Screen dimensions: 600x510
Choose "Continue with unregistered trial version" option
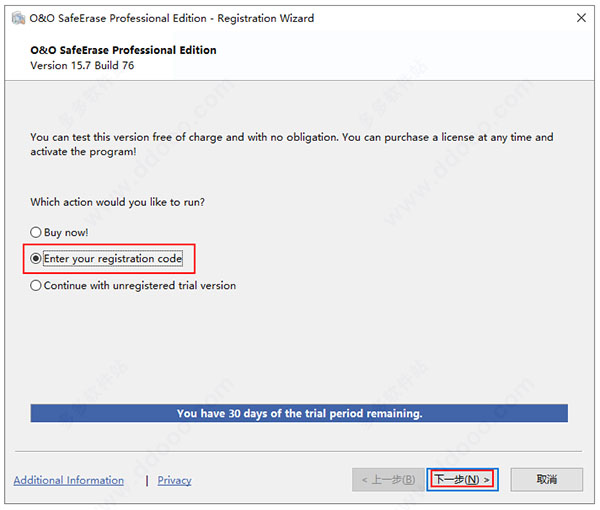tap(133, 285)
